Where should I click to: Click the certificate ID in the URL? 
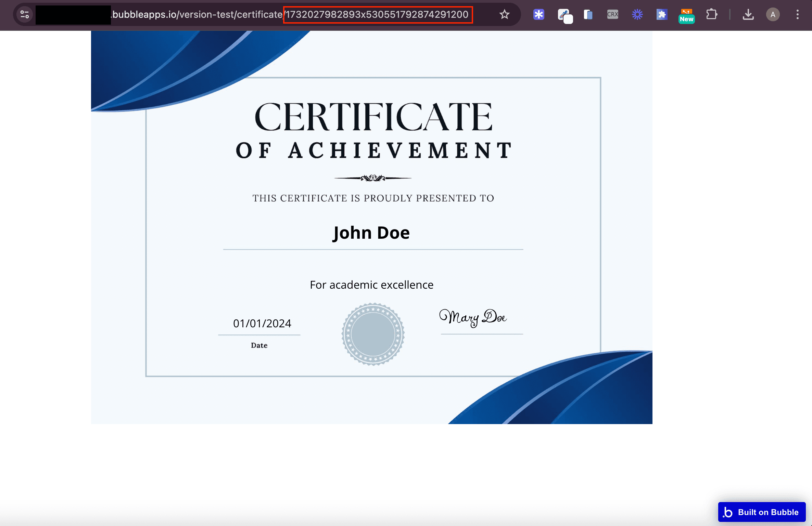coord(377,15)
